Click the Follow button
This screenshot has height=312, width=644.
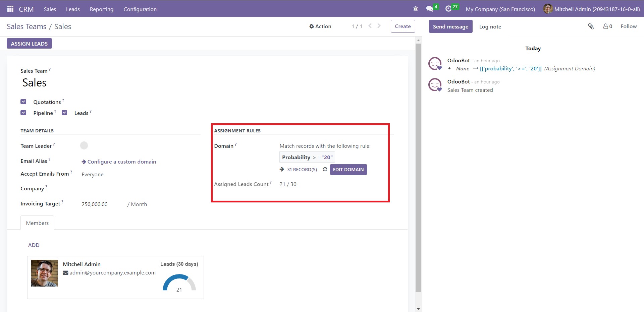coord(629,26)
